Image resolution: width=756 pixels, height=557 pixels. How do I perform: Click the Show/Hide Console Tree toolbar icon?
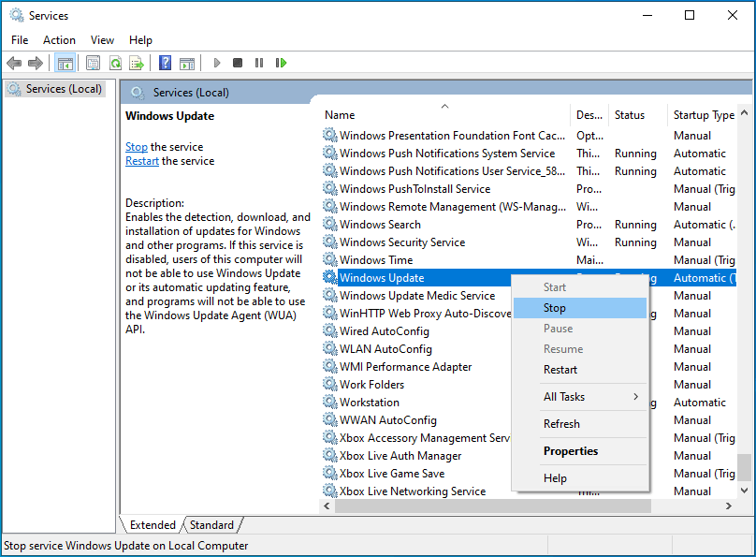[65, 63]
